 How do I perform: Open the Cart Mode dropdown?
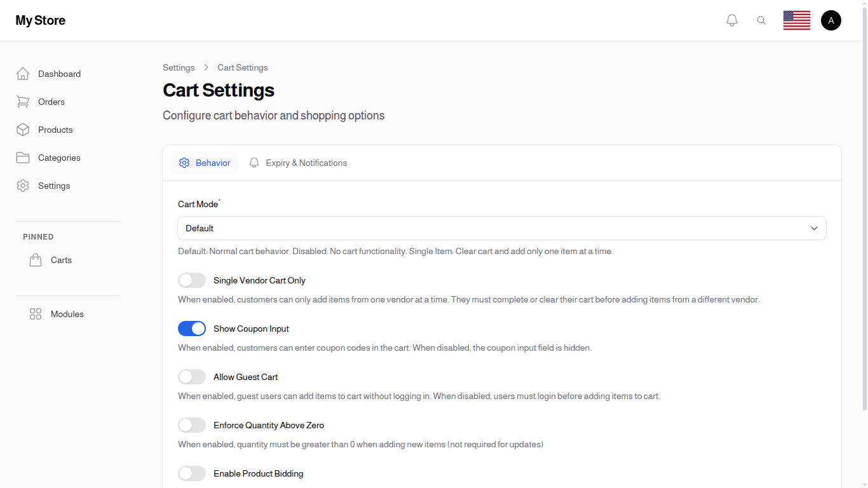502,228
